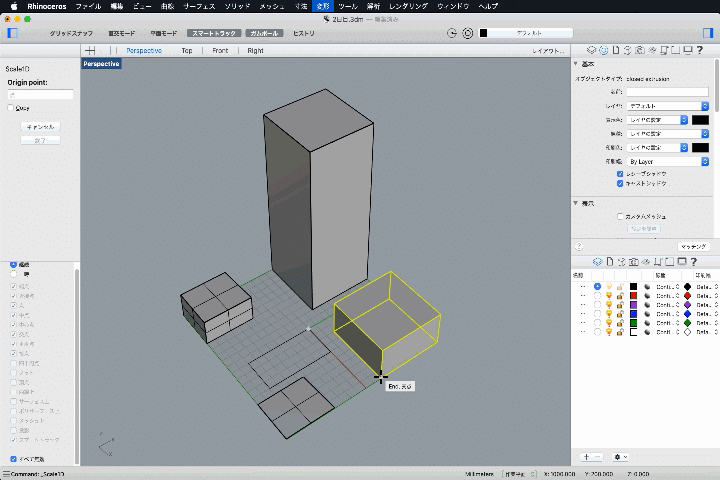Switch to the Right viewport tab
Screen dimensions: 720x480
(x=255, y=51)
